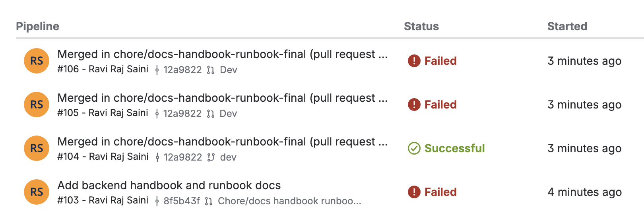
Task: Click the RS avatar for pipeline #104
Action: 37,148
